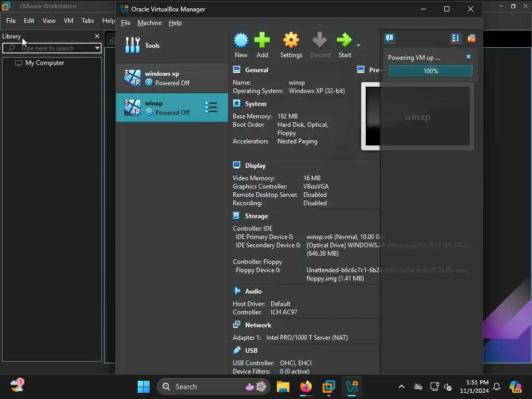Open the VMware Workstation Tabs menu
This screenshot has width=532, height=399.
(88, 21)
